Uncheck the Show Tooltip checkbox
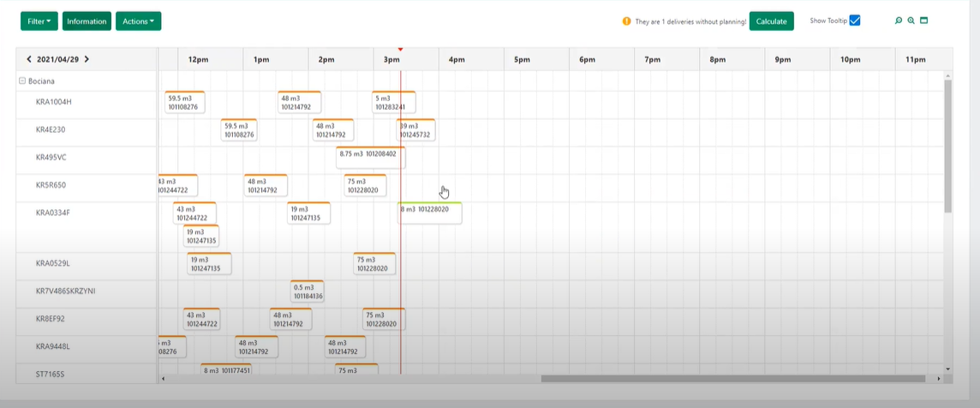This screenshot has height=408, width=980. pos(855,21)
